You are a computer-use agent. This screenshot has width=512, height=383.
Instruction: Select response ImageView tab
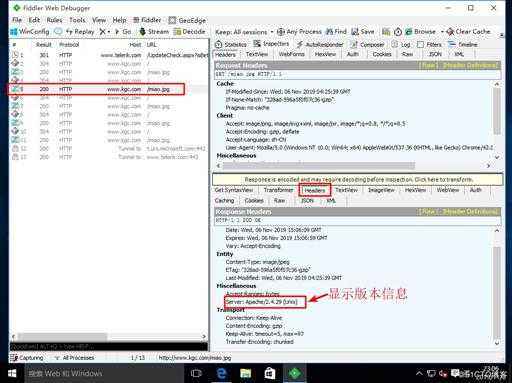(381, 190)
